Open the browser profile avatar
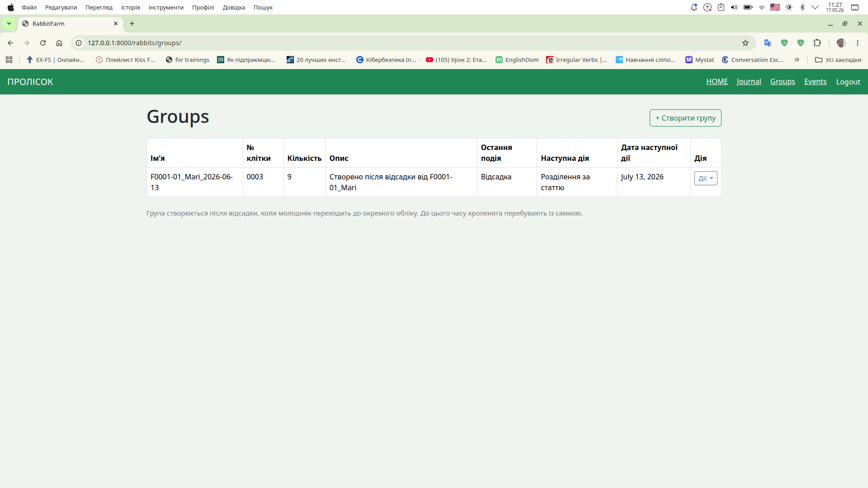Viewport: 868px width, 488px height. (x=841, y=43)
